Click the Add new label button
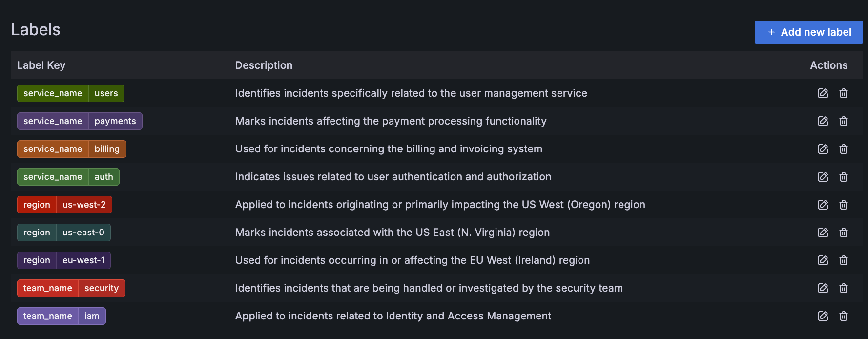The height and width of the screenshot is (339, 868). pyautogui.click(x=808, y=32)
